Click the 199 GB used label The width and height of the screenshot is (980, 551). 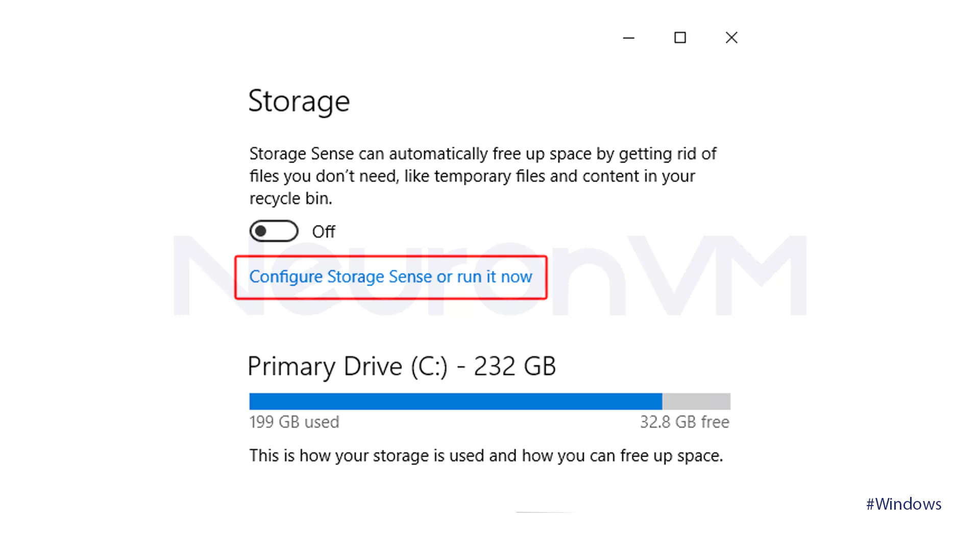(x=294, y=422)
